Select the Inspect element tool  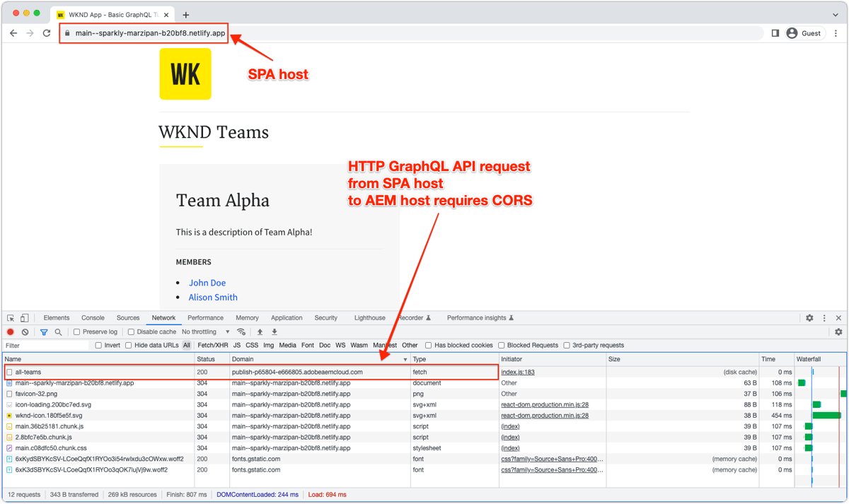point(11,318)
